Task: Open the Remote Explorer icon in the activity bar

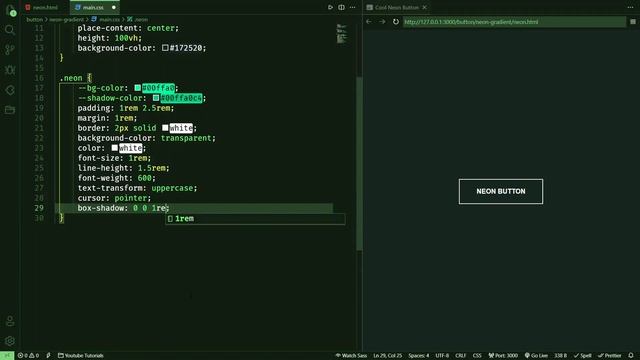Action: (x=10, y=90)
